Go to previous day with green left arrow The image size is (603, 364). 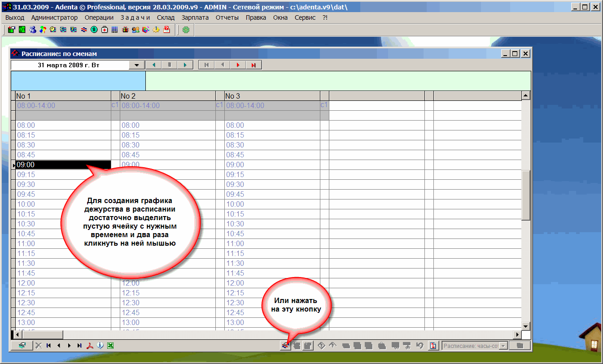[x=154, y=65]
